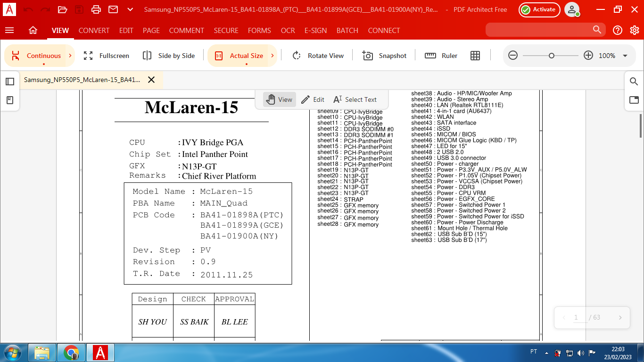
Task: Click the redo arrow in title bar
Action: pyautogui.click(x=45, y=9)
